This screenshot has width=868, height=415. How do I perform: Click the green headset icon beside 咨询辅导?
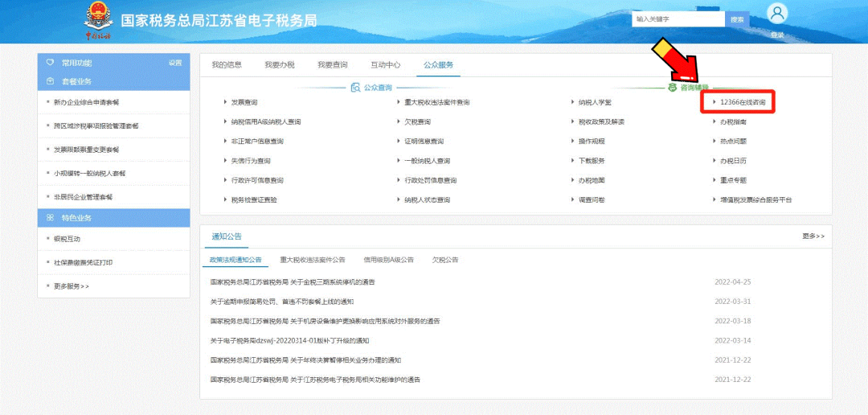[673, 88]
